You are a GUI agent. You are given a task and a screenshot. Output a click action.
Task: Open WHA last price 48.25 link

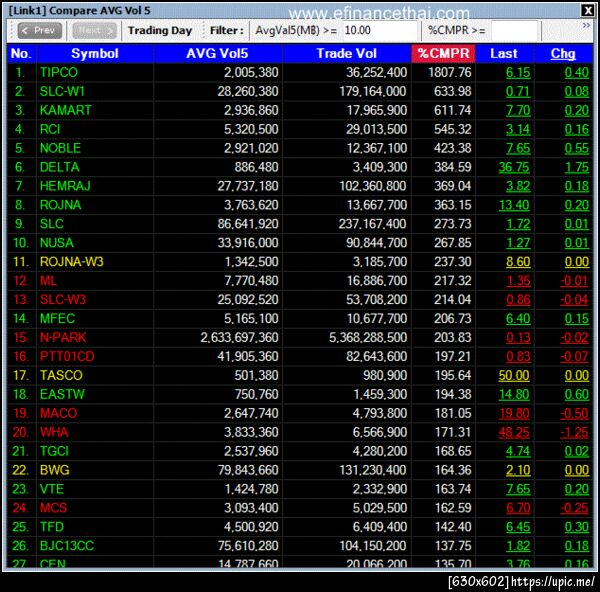[514, 432]
